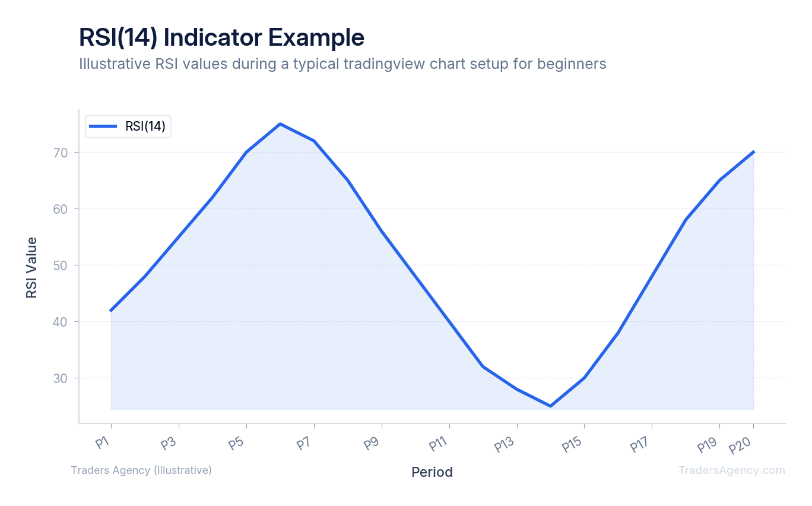Click the 30 tick on the y-axis
Image resolution: width=812 pixels, height=506 pixels.
[x=61, y=378]
